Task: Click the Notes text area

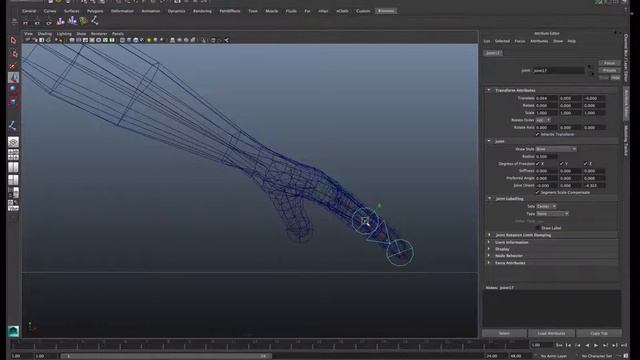Action: pyautogui.click(x=552, y=309)
